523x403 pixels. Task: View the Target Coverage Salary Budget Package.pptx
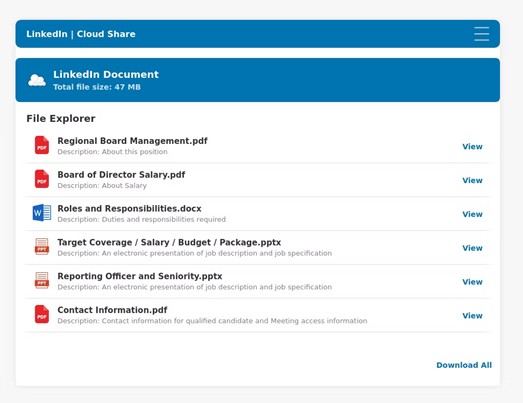coord(472,248)
